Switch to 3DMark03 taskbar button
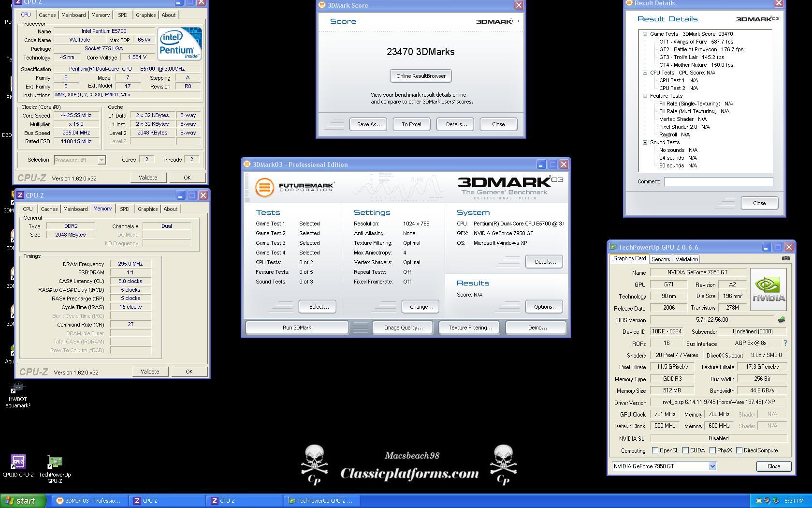This screenshot has height=508, width=812. (x=89, y=501)
